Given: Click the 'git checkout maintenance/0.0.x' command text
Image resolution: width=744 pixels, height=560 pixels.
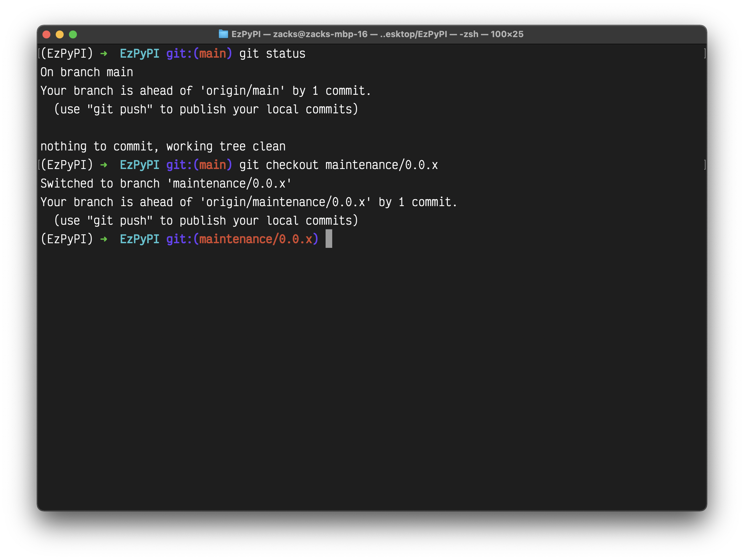Looking at the screenshot, I should (x=339, y=165).
